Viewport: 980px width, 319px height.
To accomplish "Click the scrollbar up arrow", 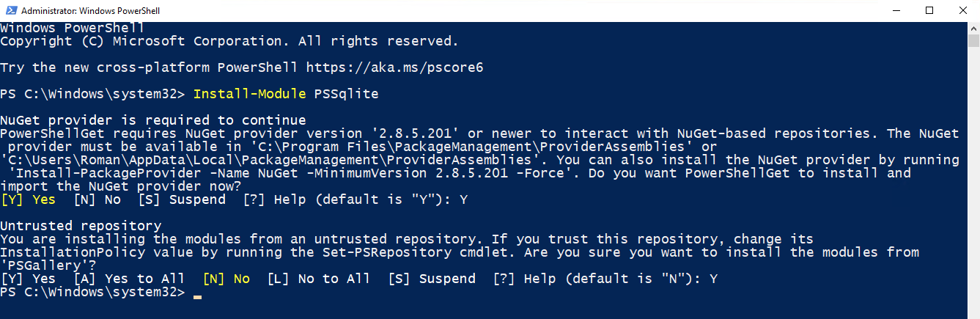I will 973,29.
